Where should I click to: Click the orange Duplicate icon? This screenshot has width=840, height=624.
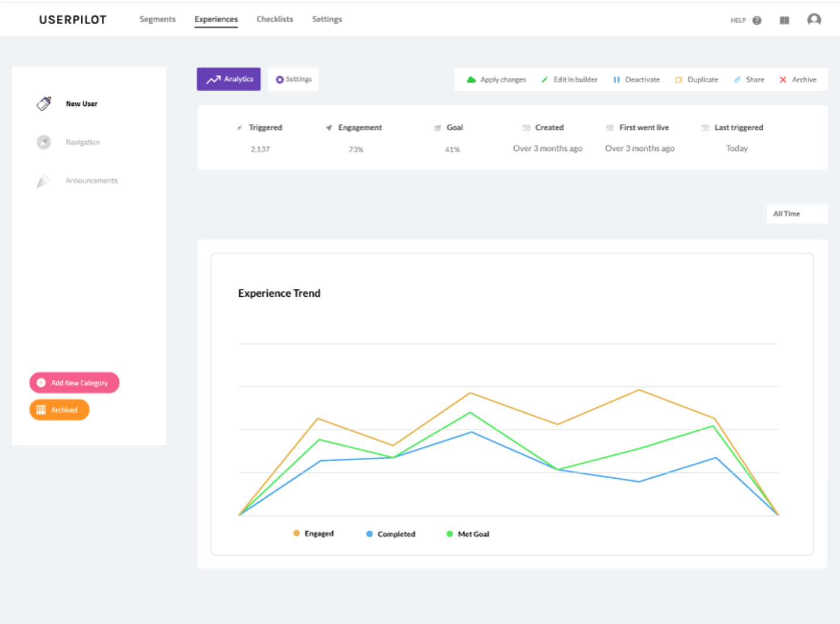(x=679, y=80)
